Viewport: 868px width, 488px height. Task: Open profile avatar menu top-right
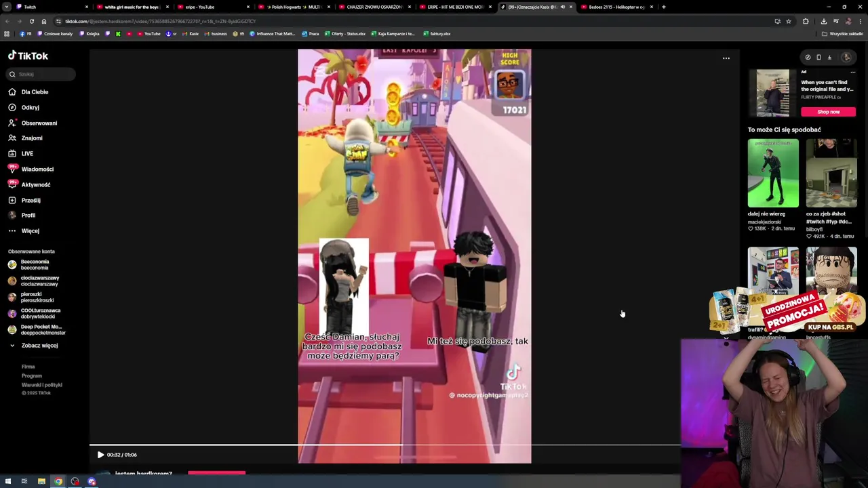(846, 58)
